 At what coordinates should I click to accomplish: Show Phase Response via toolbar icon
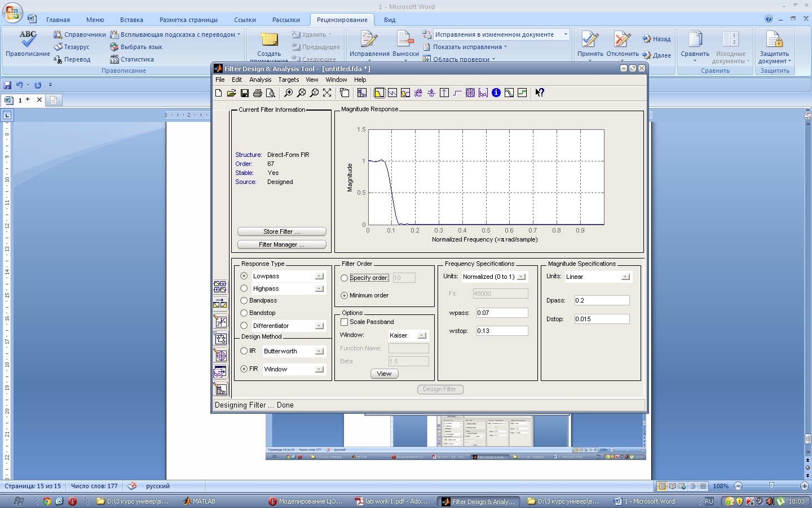tap(392, 93)
